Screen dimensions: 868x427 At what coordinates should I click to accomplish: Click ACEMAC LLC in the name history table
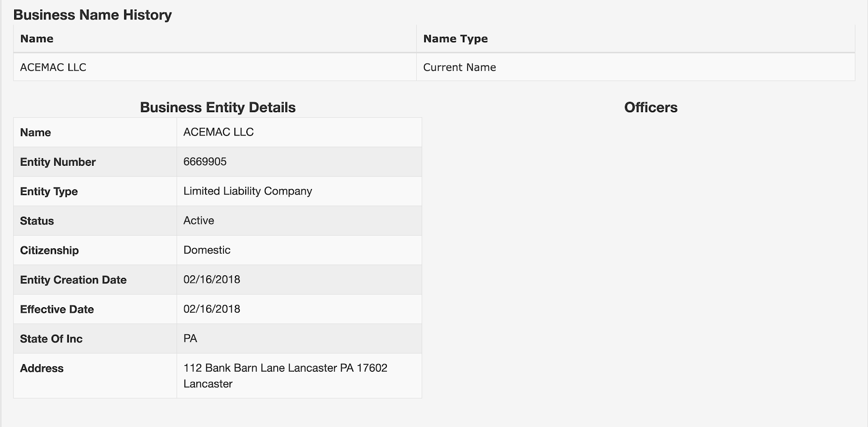[53, 68]
